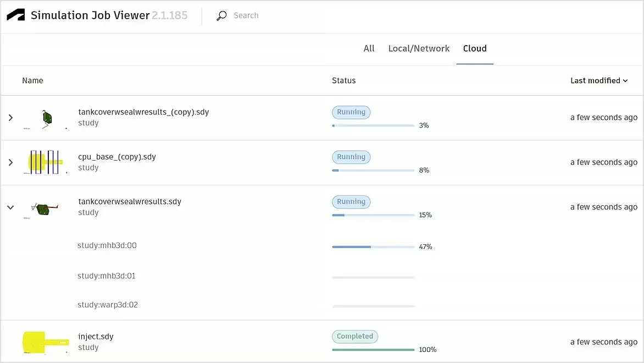The height and width of the screenshot is (363, 644).
Task: Open thumbnail of tankcoverwsealwresults_(copy).sdy
Action: (x=46, y=118)
